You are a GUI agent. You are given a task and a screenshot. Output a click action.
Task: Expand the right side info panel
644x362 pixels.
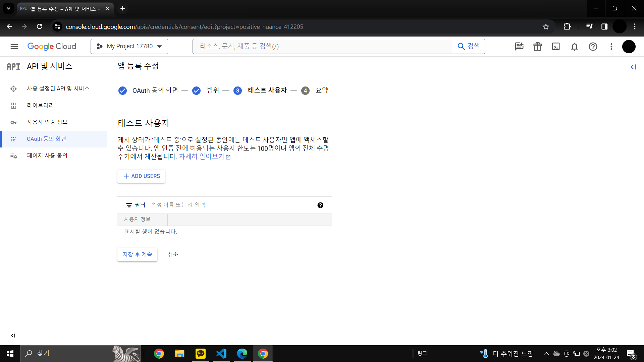633,67
